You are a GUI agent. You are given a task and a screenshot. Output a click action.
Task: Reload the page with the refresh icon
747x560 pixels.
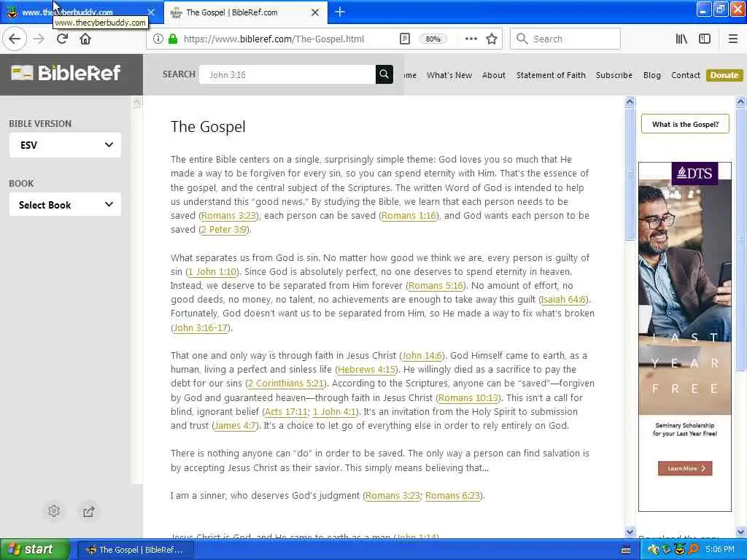(x=62, y=39)
